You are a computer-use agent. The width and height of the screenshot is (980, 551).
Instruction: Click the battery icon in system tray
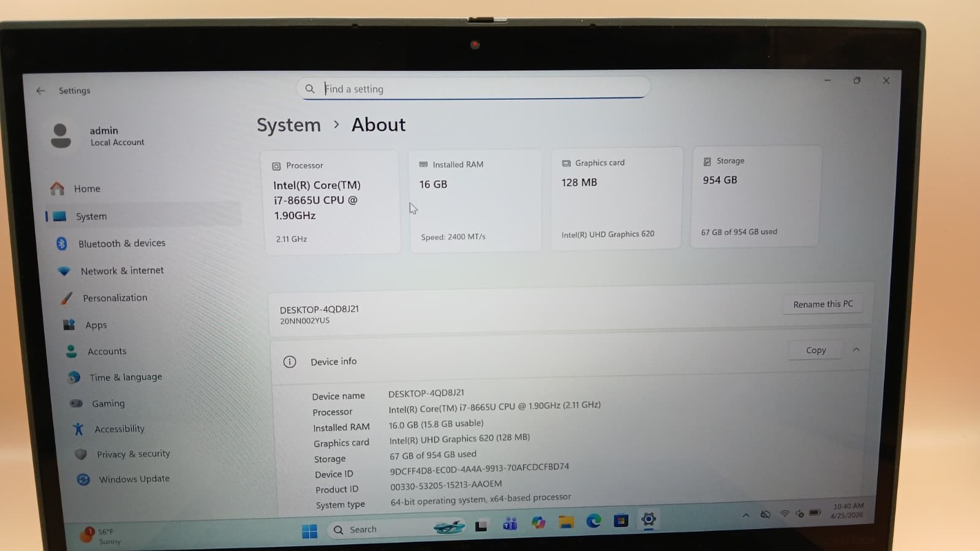[815, 512]
